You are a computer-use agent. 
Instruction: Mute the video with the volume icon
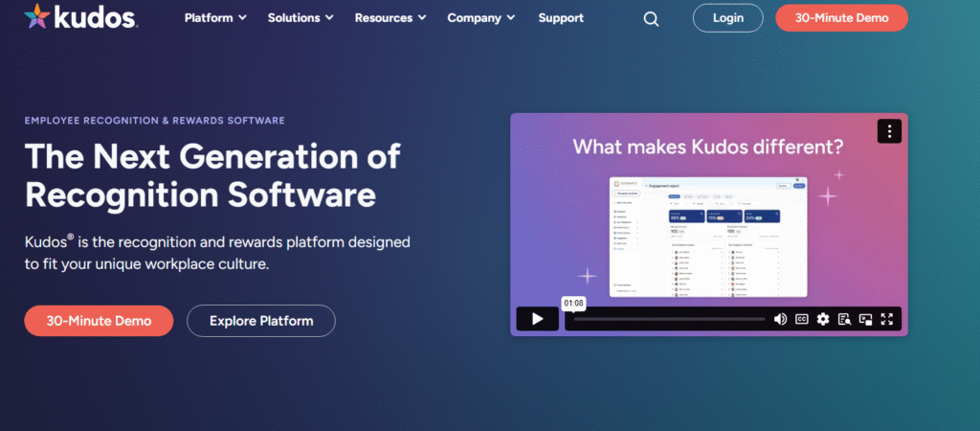pos(780,319)
